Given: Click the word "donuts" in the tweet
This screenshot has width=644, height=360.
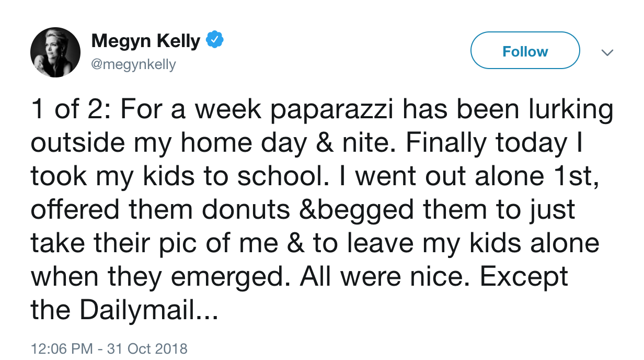Looking at the screenshot, I should click(246, 210).
